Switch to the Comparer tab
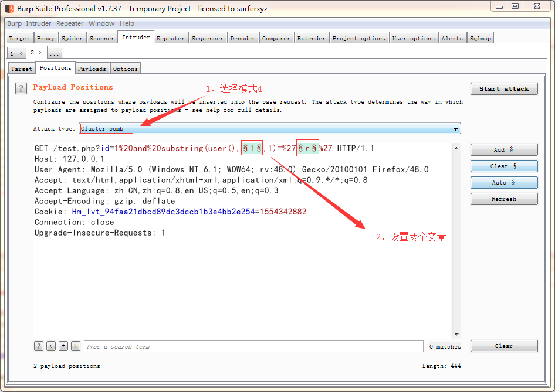The width and height of the screenshot is (555, 392). 276,38
